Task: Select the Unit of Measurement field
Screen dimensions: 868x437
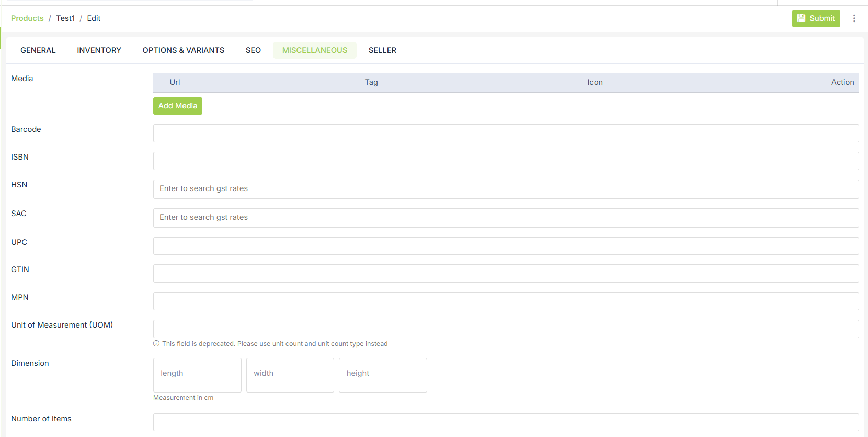Action: (505, 329)
